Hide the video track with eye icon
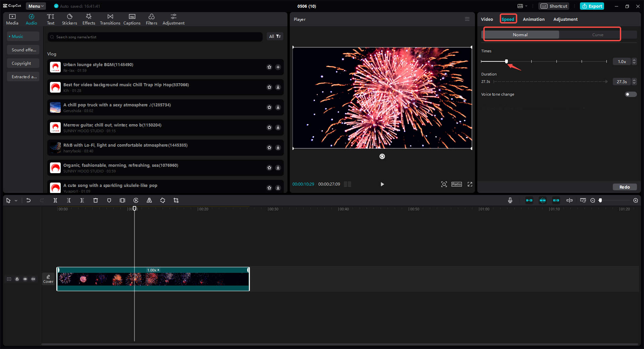 (25, 279)
